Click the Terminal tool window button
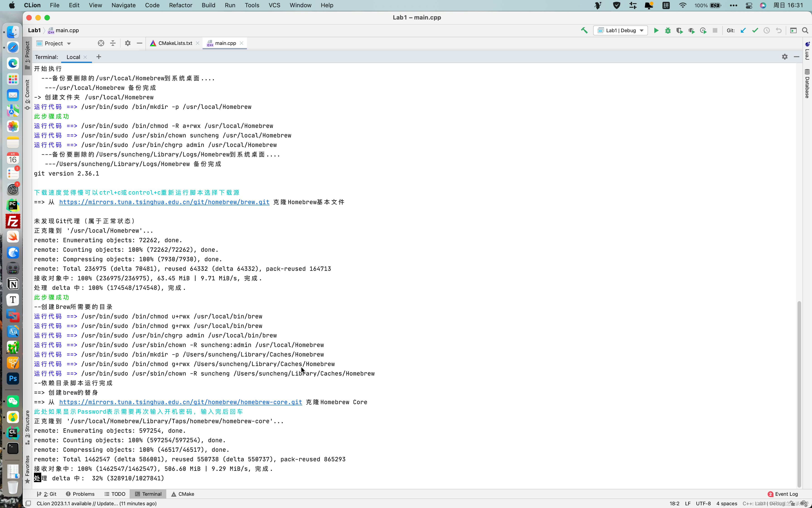Screen dimensions: 812x508 point(148,494)
